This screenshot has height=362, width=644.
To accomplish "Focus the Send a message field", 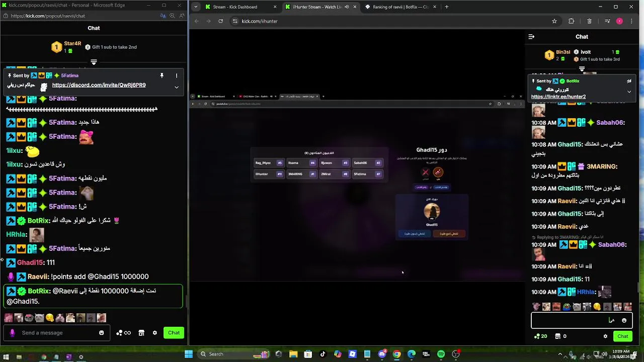I will coord(57,333).
